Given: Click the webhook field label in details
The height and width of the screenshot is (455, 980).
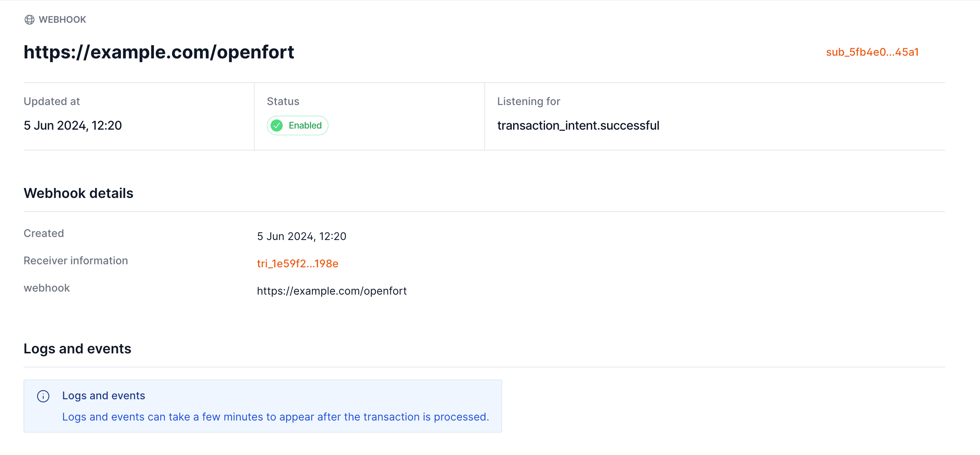Looking at the screenshot, I should coord(46,288).
